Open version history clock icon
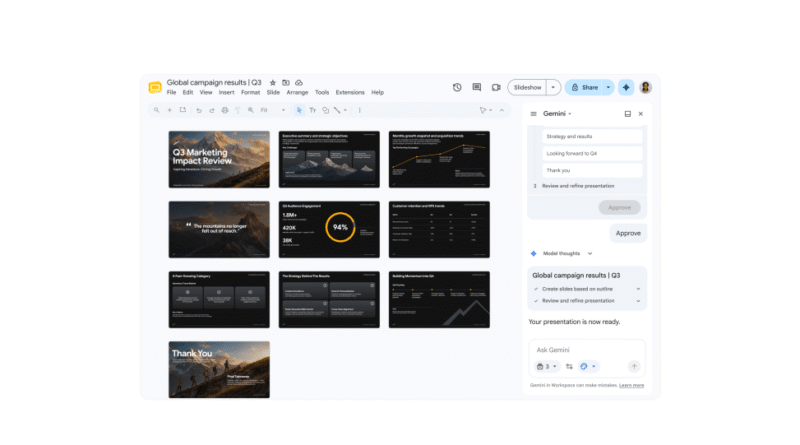The height and width of the screenshot is (445, 800). 457,87
